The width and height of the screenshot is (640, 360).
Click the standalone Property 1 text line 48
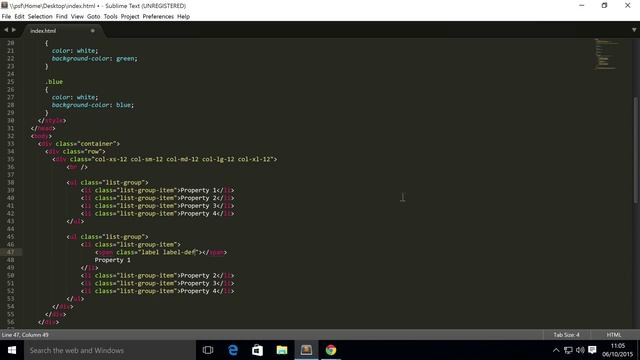pyautogui.click(x=113, y=260)
